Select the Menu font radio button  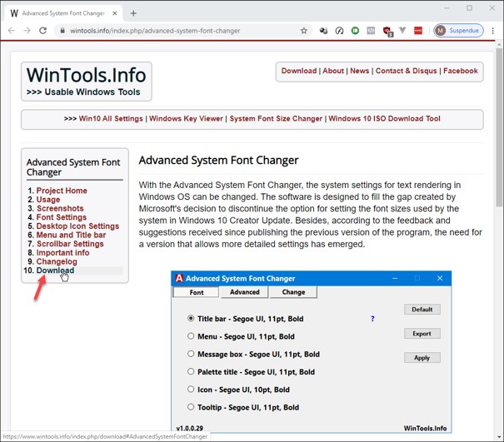point(191,336)
